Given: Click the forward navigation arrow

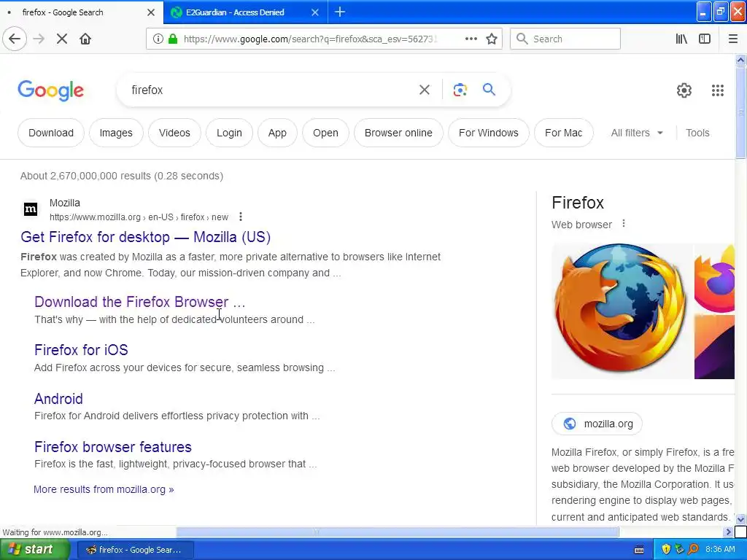Looking at the screenshot, I should pos(39,39).
